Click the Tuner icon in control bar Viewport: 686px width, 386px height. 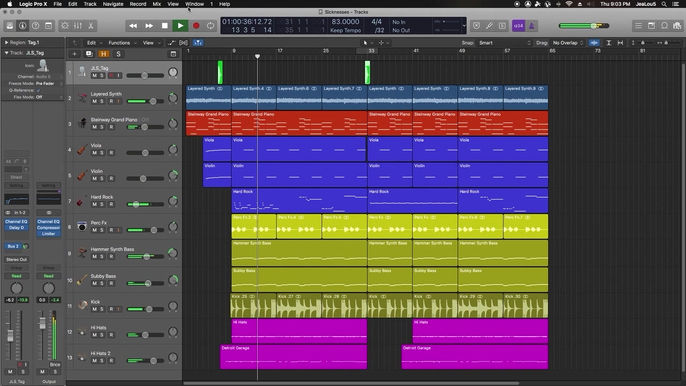(489, 26)
